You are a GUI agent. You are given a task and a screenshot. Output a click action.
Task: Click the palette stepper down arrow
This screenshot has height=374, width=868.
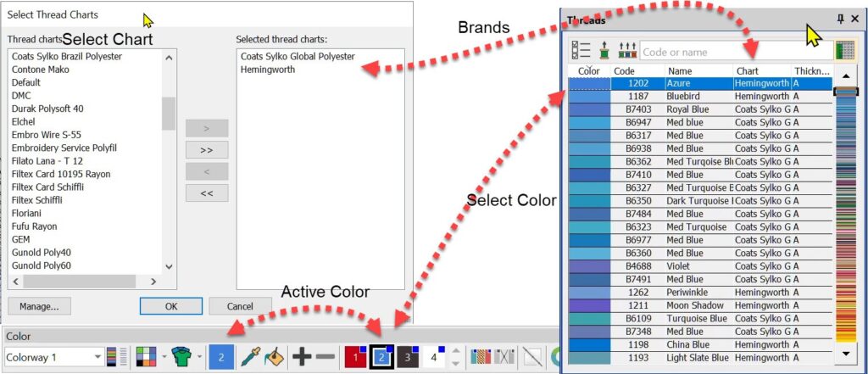[455, 364]
